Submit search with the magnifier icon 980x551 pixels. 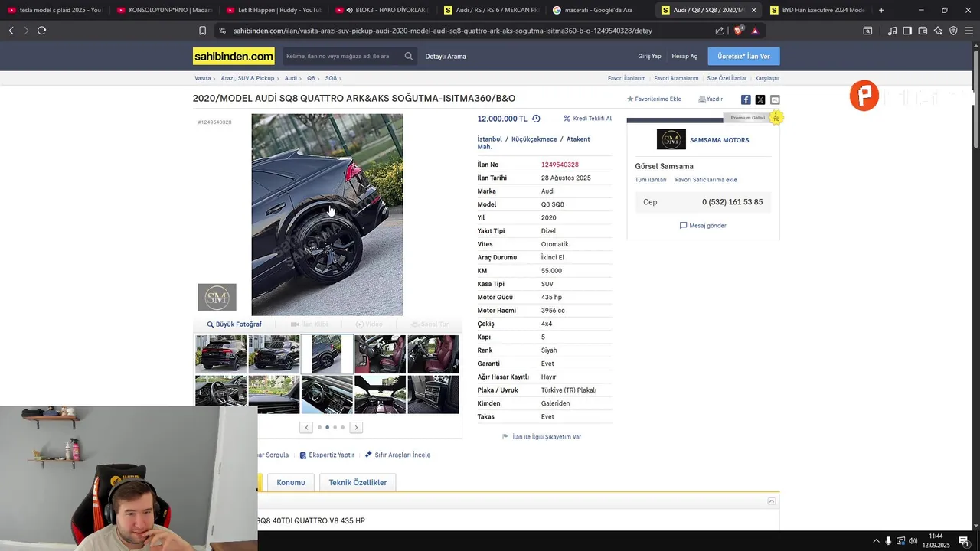click(x=409, y=56)
